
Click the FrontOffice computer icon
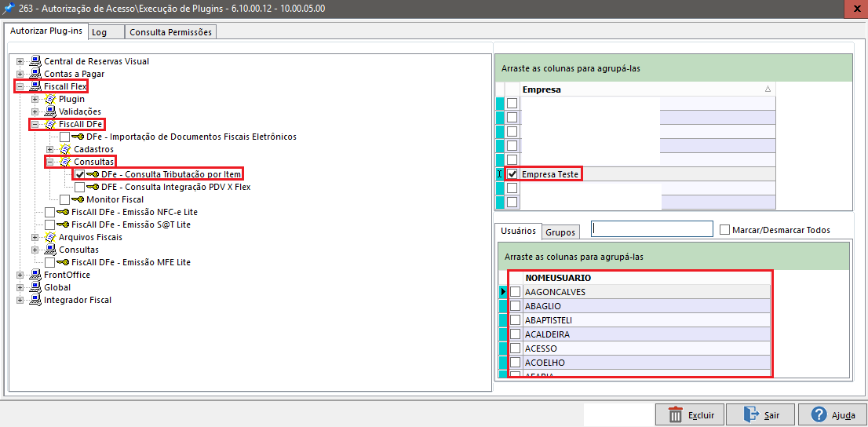[x=35, y=275]
